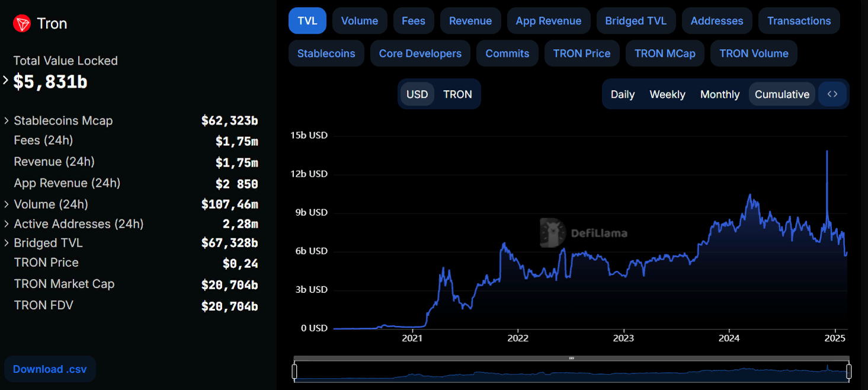The width and height of the screenshot is (868, 390).
Task: Toggle the Addresses chart metric
Action: click(x=717, y=21)
